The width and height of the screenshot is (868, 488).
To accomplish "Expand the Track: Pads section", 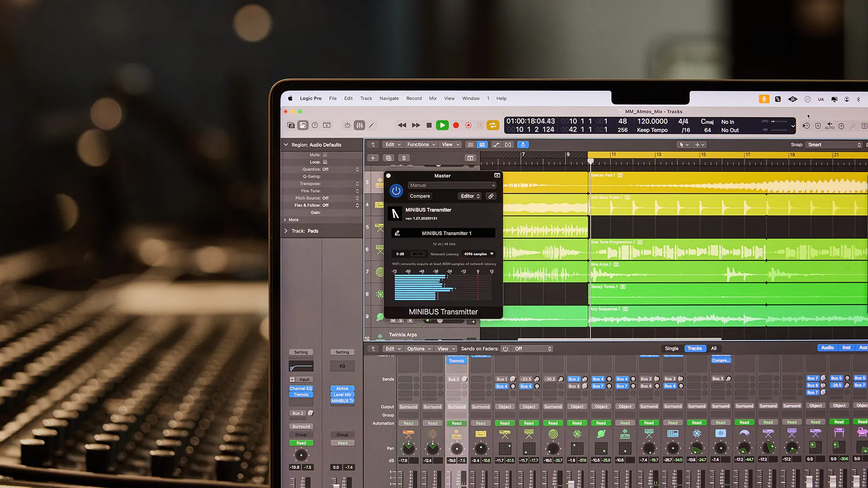I will [286, 231].
